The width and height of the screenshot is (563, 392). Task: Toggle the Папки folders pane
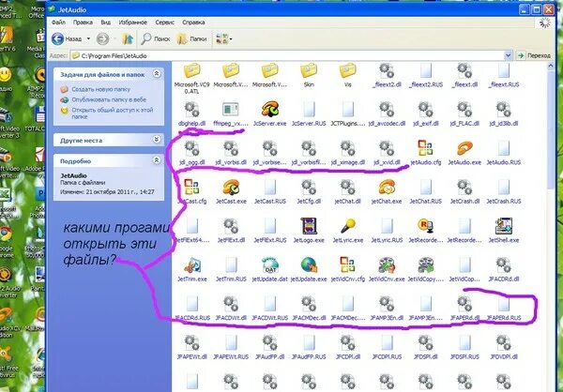[x=191, y=38]
